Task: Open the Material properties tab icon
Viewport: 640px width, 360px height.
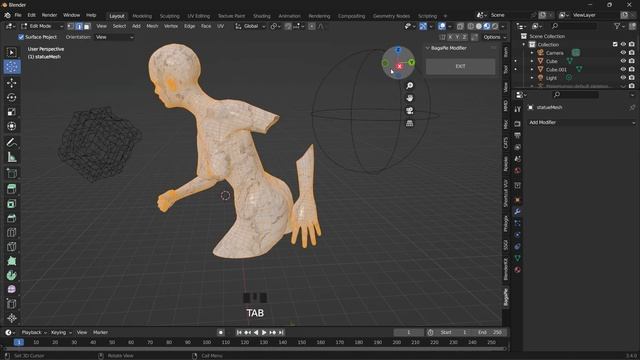Action: click(517, 270)
